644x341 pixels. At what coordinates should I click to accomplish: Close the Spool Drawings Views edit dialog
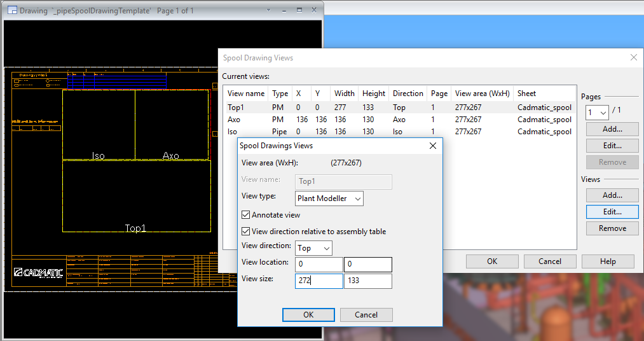coord(433,146)
